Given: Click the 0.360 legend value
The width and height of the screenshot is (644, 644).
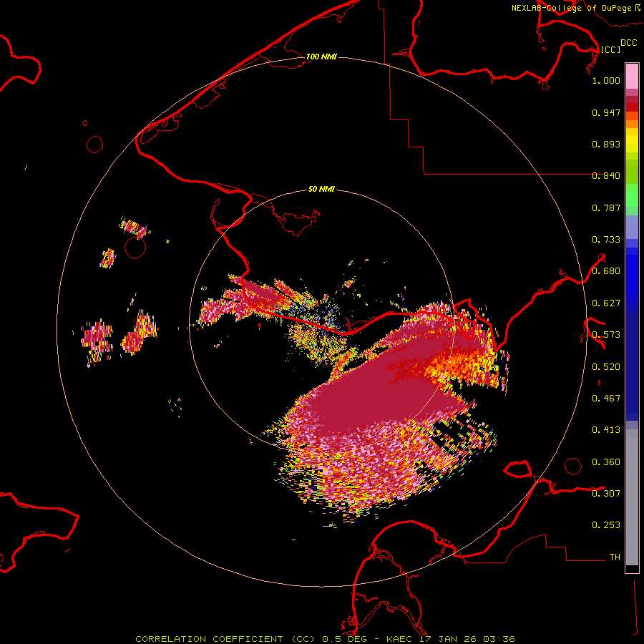Looking at the screenshot, I should [x=606, y=462].
